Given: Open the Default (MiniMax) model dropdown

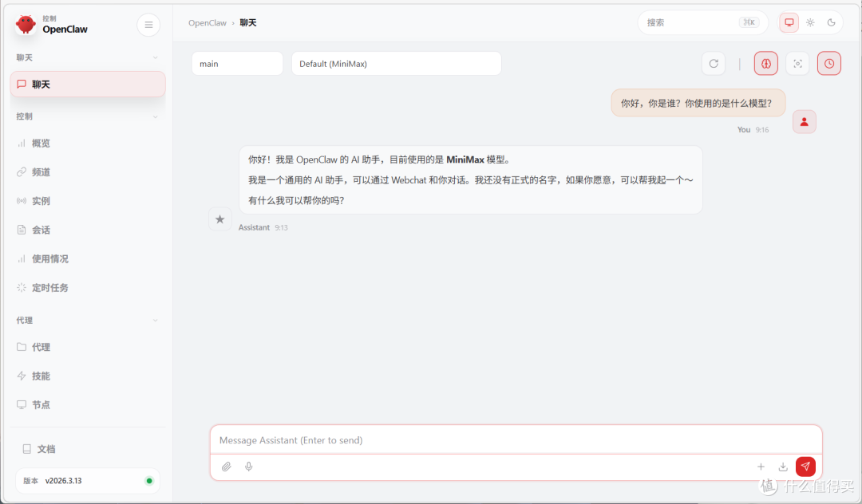Looking at the screenshot, I should (397, 64).
